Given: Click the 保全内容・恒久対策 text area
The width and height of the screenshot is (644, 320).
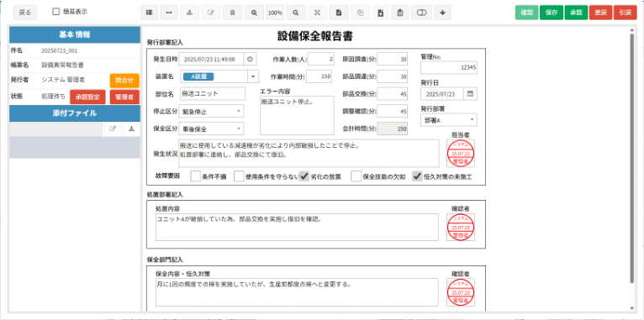Looking at the screenshot, I should pos(297,292).
